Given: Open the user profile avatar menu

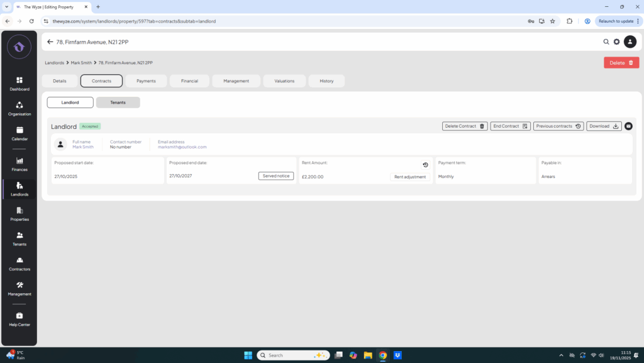Looking at the screenshot, I should [630, 42].
